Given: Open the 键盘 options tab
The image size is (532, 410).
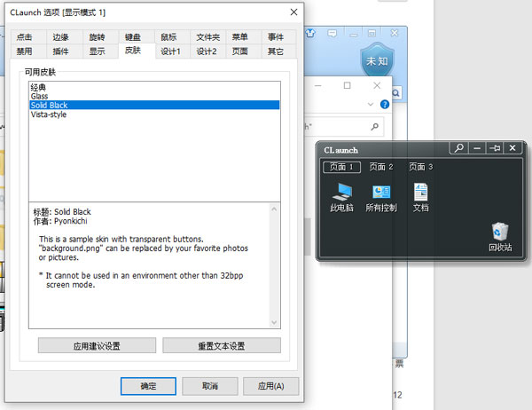Looking at the screenshot, I should coord(133,37).
